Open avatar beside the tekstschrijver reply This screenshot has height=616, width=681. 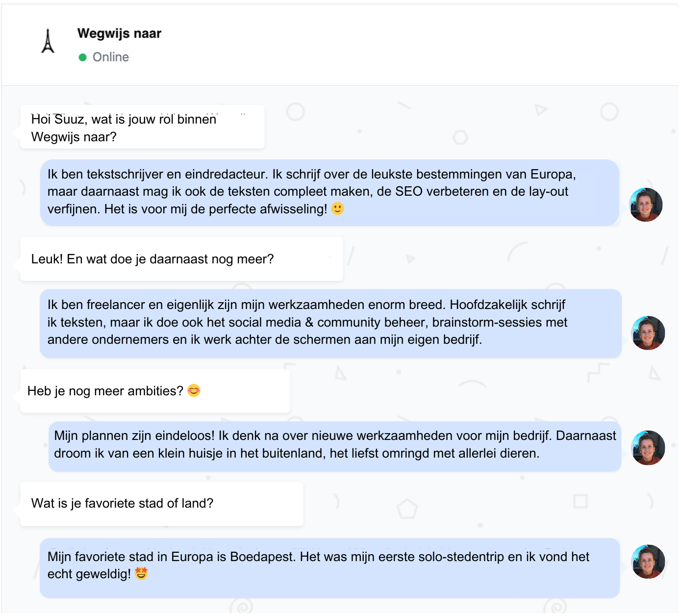pyautogui.click(x=646, y=205)
